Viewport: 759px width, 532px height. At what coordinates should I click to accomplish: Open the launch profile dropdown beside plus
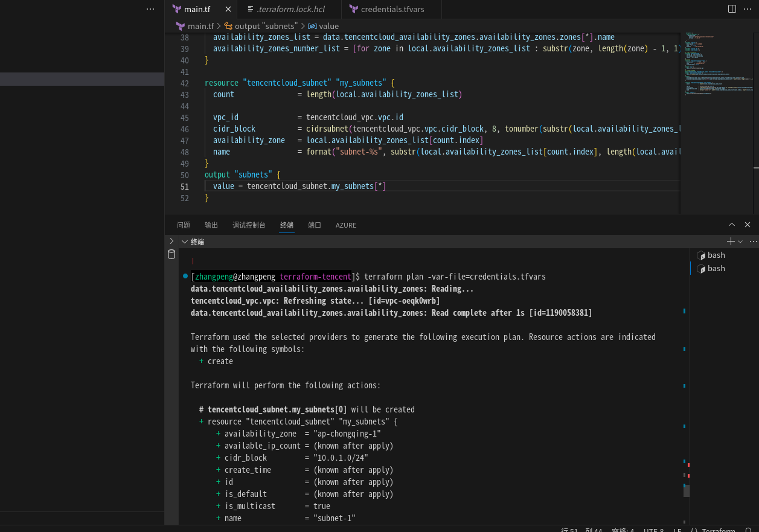tap(740, 242)
